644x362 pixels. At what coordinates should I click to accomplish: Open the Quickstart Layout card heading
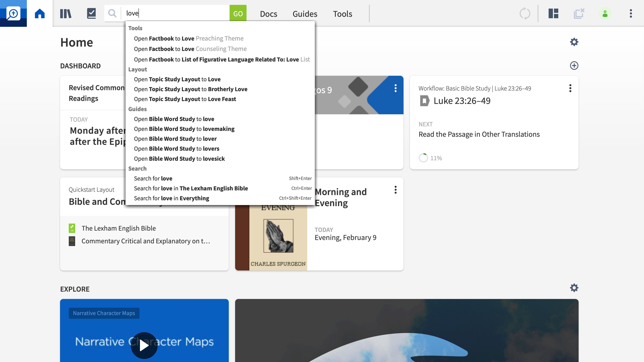[x=92, y=190]
